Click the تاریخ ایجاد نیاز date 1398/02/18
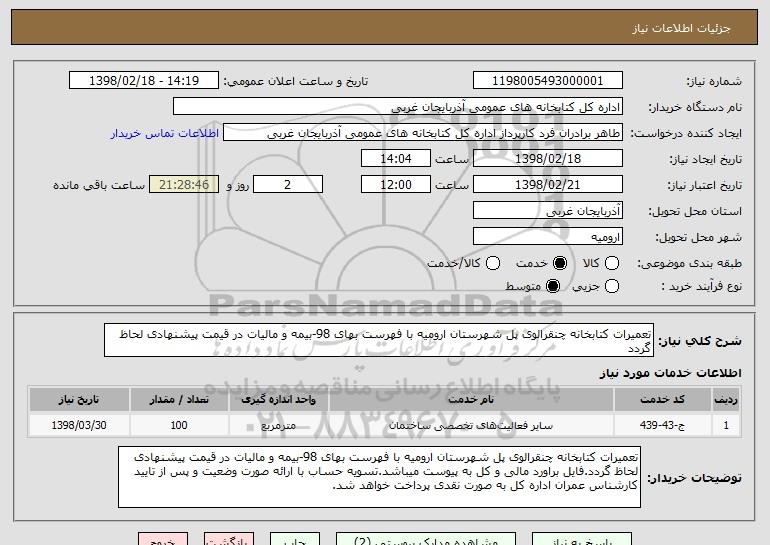This screenshot has width=770, height=545. tap(548, 159)
